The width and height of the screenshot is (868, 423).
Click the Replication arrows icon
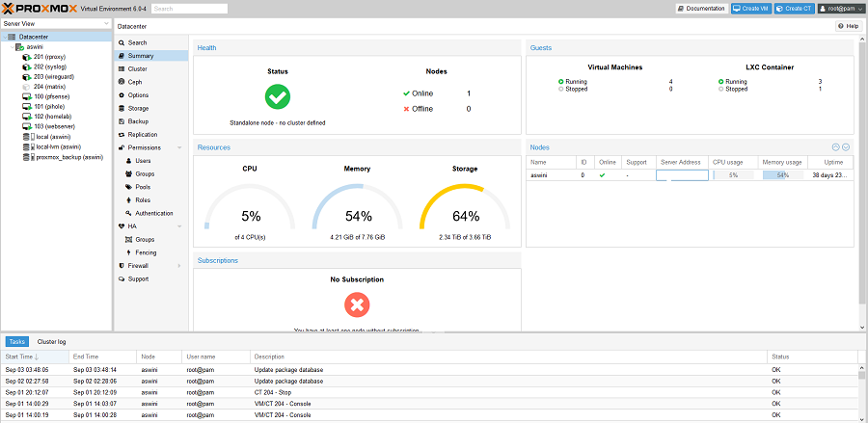122,134
